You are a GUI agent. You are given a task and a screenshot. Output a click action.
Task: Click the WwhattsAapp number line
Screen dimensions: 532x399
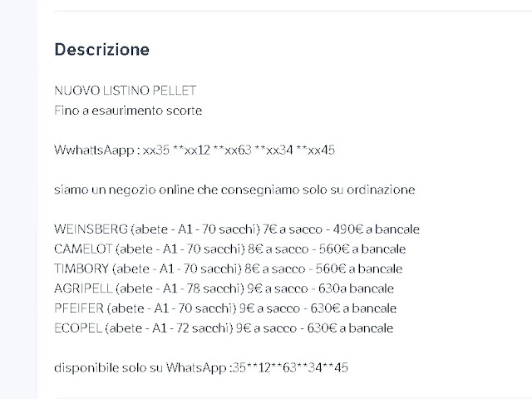(195, 150)
